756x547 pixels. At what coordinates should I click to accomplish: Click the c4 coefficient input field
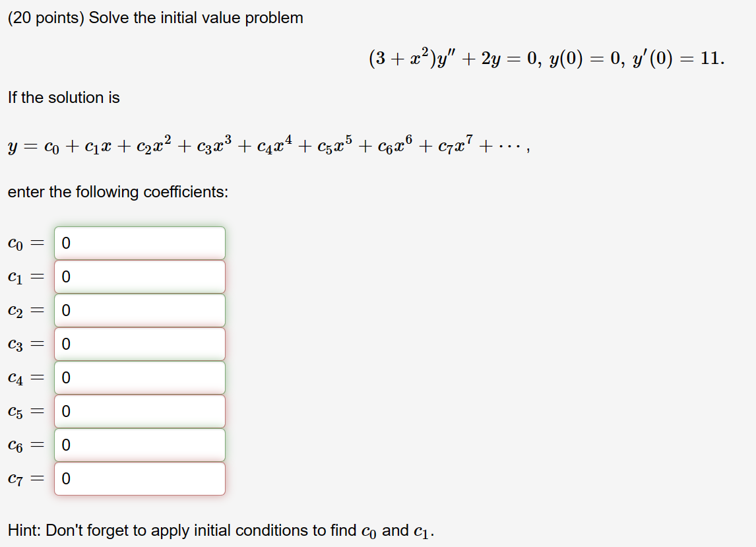click(x=139, y=377)
